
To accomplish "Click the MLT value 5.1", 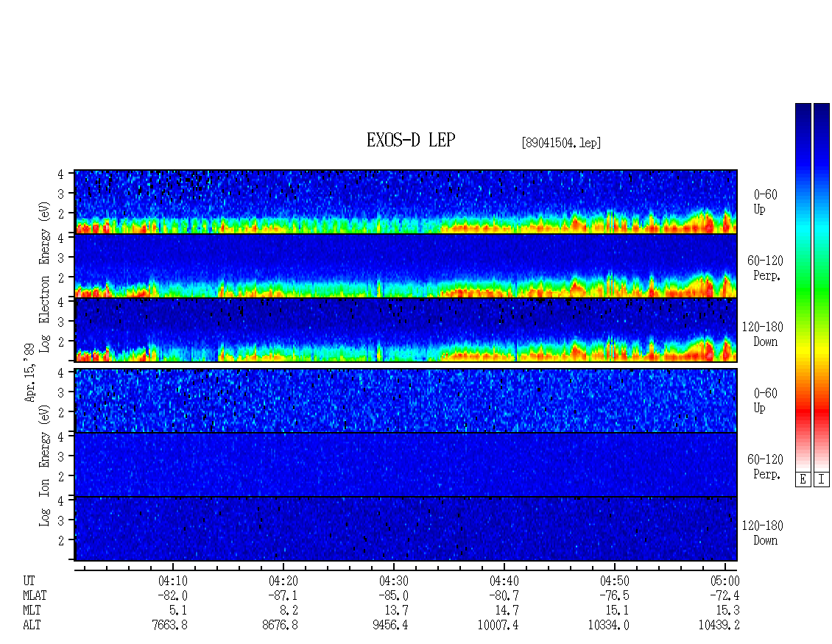I will coord(178,611).
